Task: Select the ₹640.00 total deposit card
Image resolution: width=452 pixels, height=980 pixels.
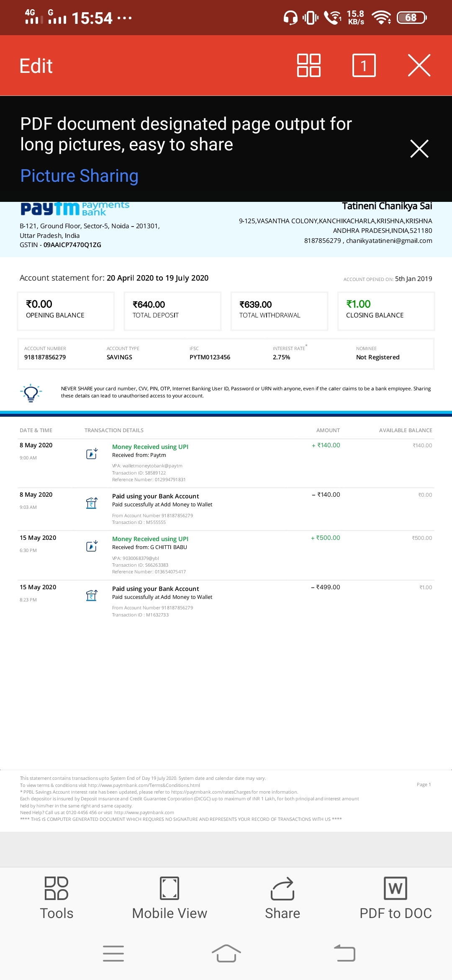Action: pyautogui.click(x=172, y=311)
